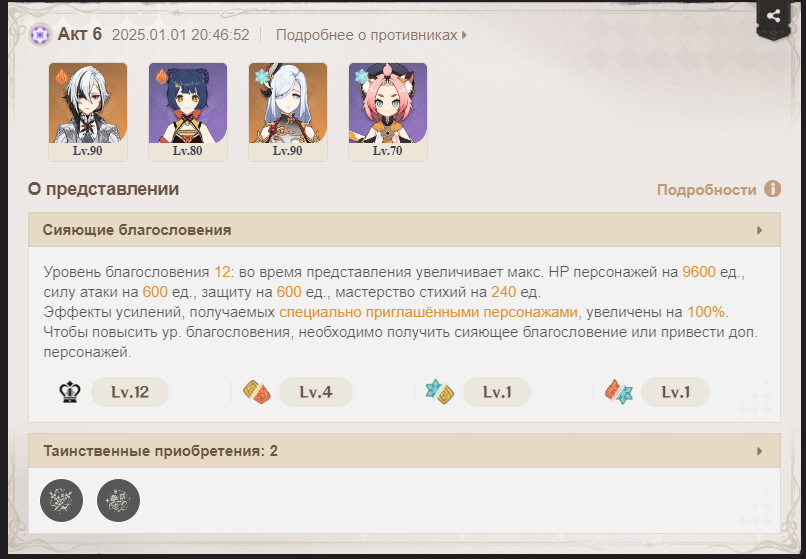Select the Lv.80 dark-haired character portrait
Screen dimensions: 806x559
point(188,112)
